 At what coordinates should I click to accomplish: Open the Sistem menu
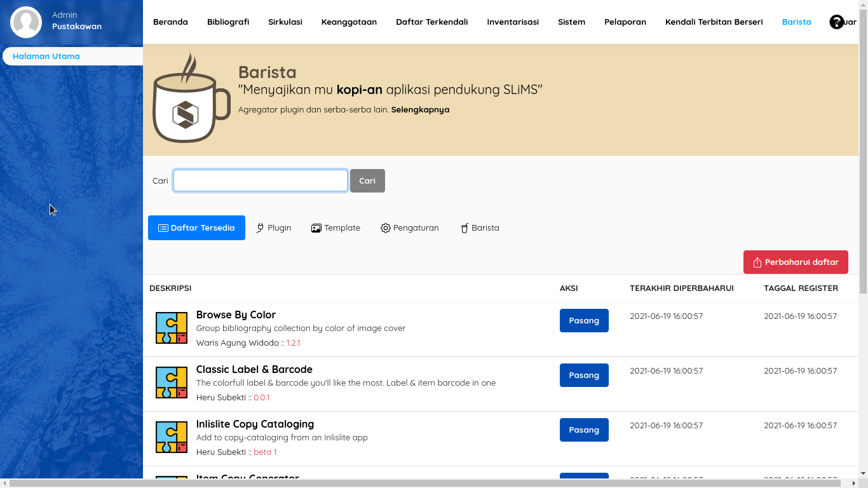point(572,22)
